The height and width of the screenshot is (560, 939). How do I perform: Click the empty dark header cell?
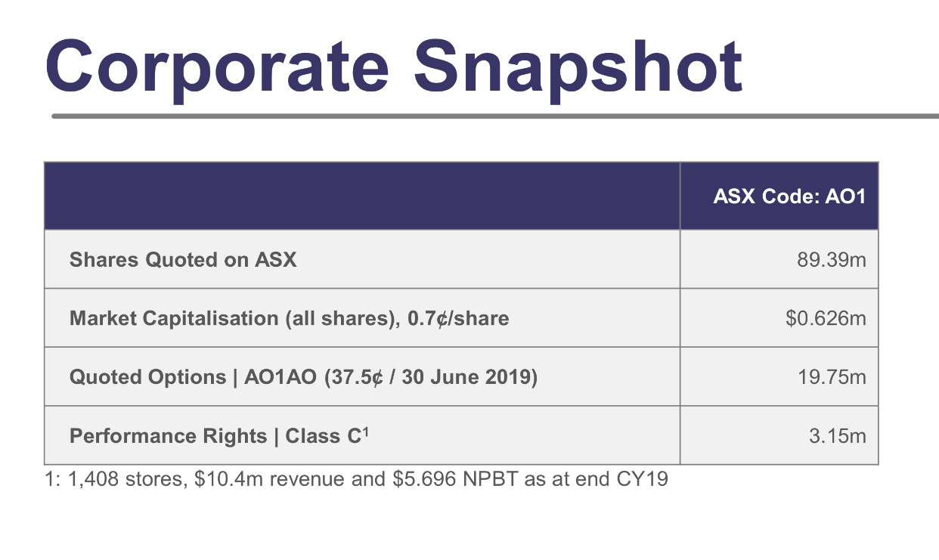coord(362,196)
